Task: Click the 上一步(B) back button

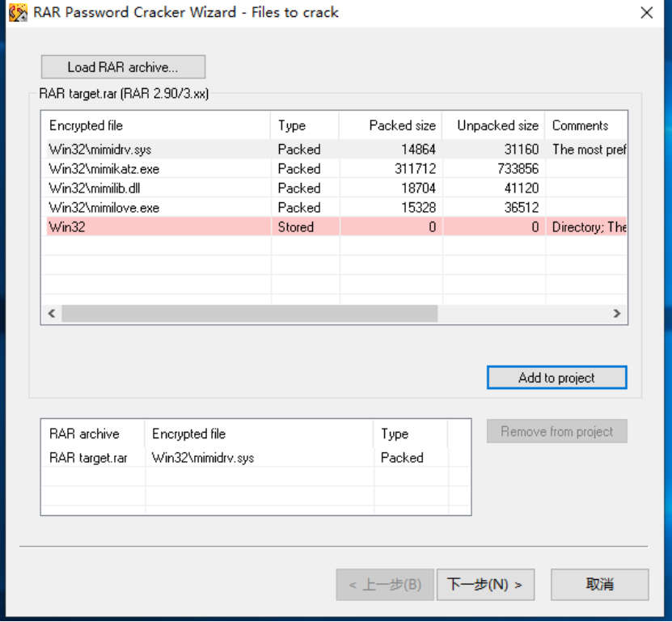Action: click(385, 584)
